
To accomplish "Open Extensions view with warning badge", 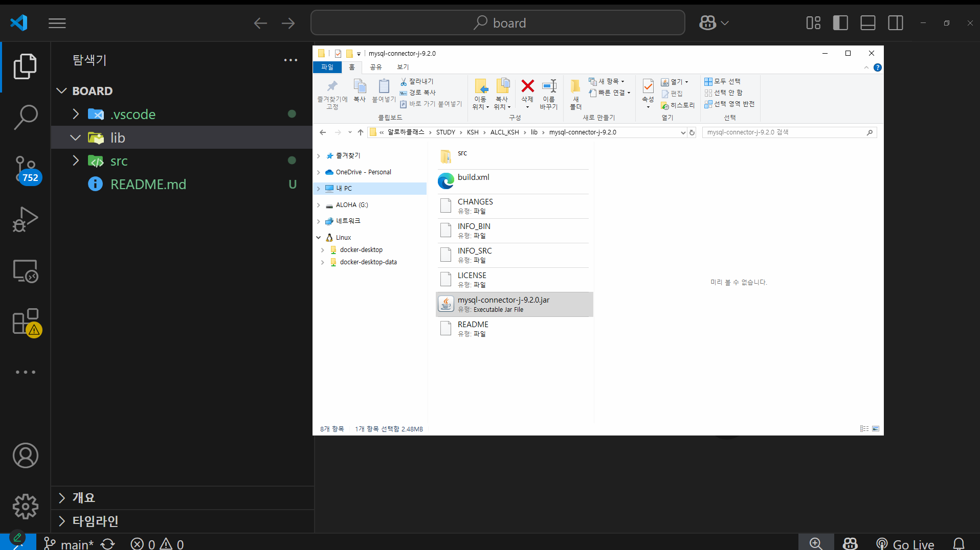I will pos(26,322).
